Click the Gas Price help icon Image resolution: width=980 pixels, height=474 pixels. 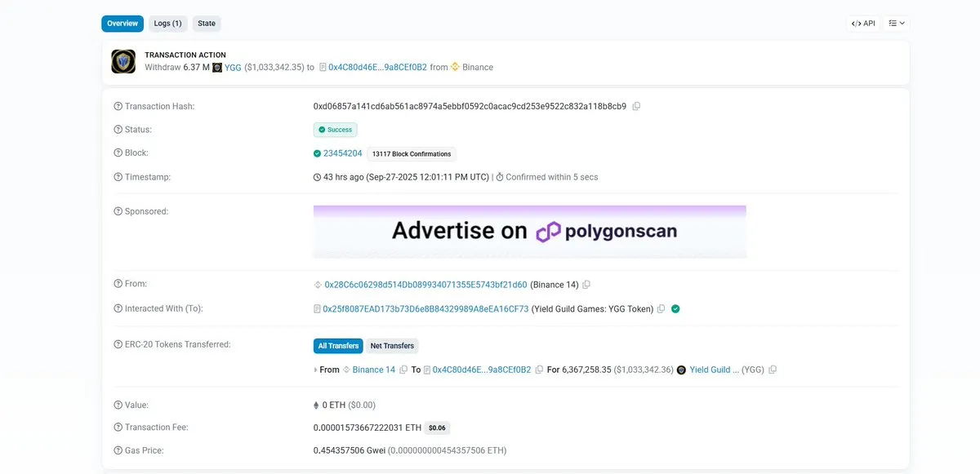pos(118,450)
